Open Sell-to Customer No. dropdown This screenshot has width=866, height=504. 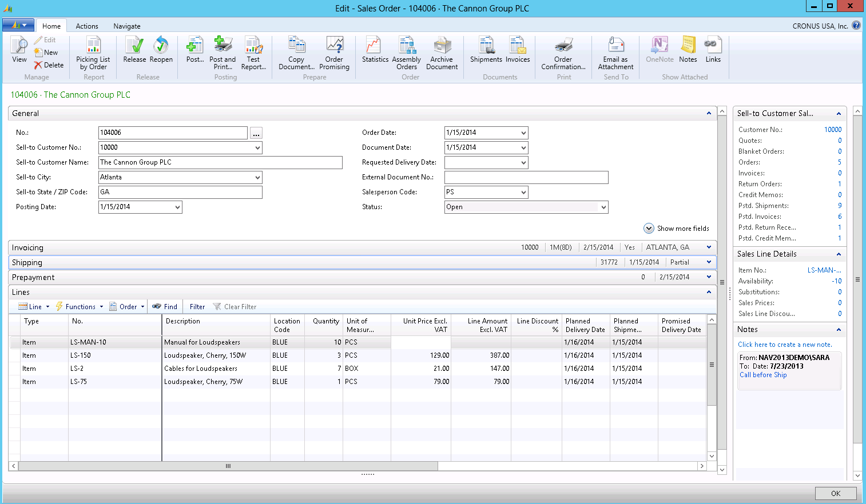pyautogui.click(x=257, y=147)
